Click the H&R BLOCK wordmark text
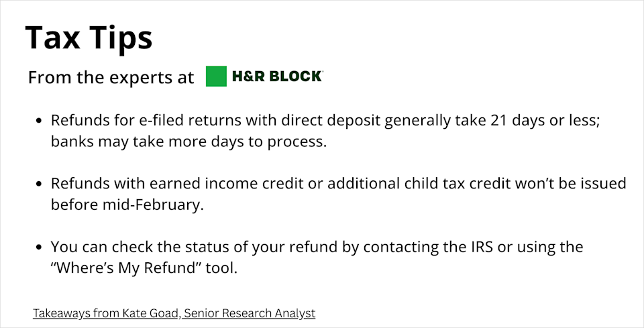The height and width of the screenshot is (328, 644). pos(277,76)
